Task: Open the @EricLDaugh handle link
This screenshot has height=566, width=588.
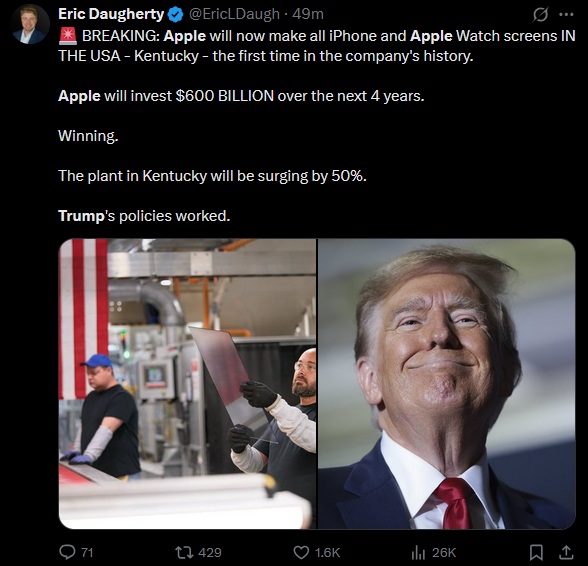Action: tap(234, 14)
